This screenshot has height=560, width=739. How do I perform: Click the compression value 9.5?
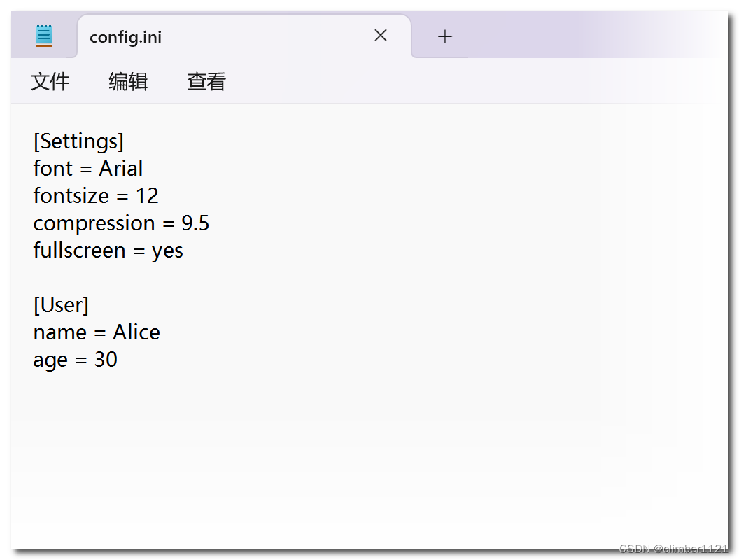(195, 223)
